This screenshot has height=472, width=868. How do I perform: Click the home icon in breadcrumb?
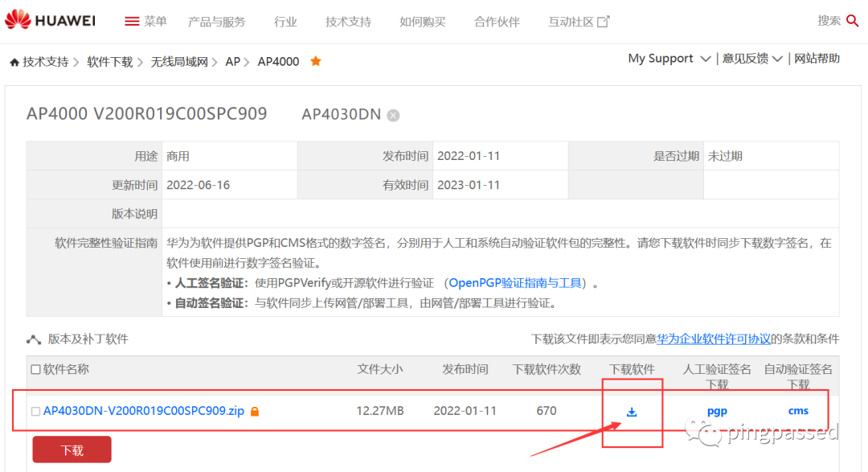click(x=14, y=62)
